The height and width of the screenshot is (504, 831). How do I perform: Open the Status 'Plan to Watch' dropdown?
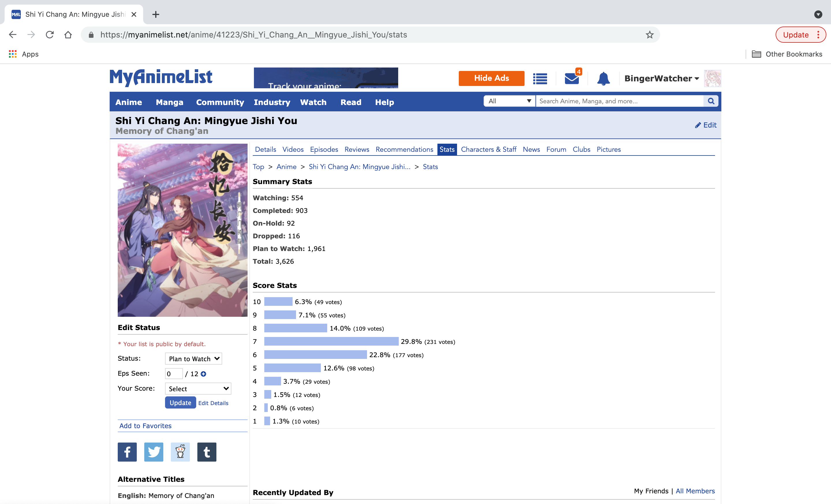(194, 359)
